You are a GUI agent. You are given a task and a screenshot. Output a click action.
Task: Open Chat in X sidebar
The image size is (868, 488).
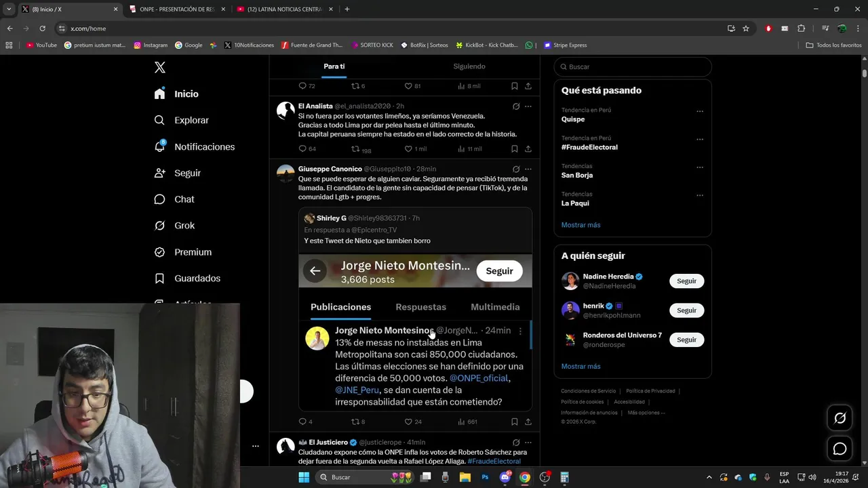[x=174, y=199]
